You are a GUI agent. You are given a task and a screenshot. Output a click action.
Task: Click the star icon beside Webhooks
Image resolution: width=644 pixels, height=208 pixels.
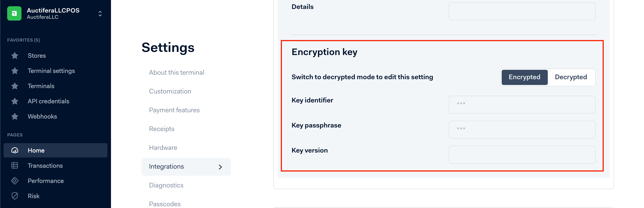15,117
